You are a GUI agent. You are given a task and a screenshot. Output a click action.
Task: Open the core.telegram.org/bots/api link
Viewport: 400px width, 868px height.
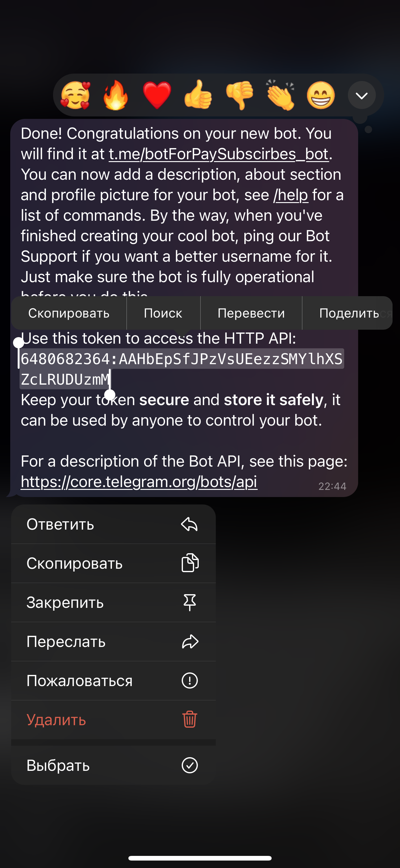click(139, 481)
